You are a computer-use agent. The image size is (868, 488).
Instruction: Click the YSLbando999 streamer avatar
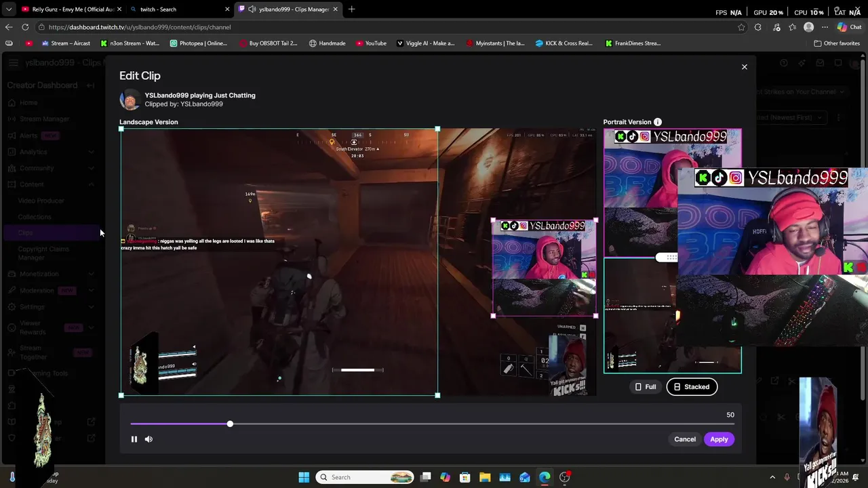pyautogui.click(x=130, y=100)
